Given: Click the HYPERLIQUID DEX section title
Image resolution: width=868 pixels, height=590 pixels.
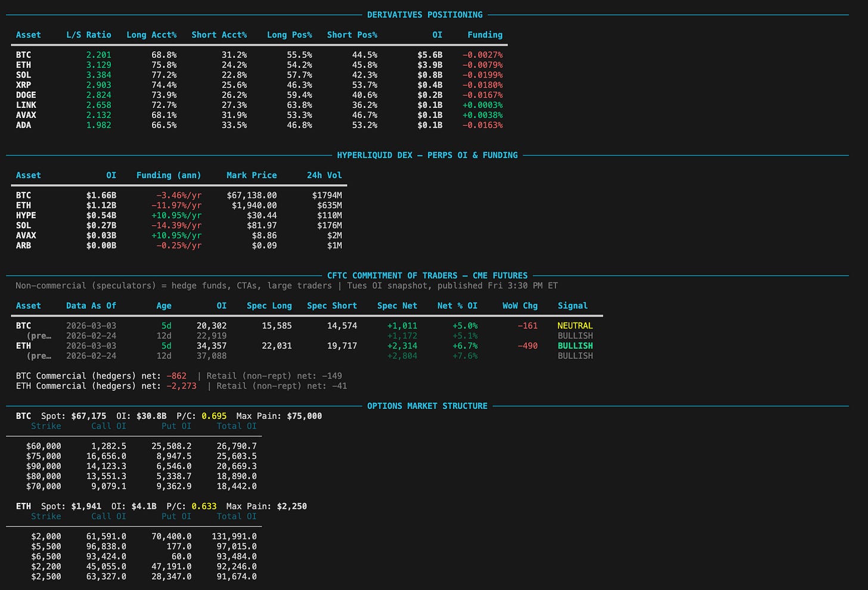Looking at the screenshot, I should click(x=427, y=155).
